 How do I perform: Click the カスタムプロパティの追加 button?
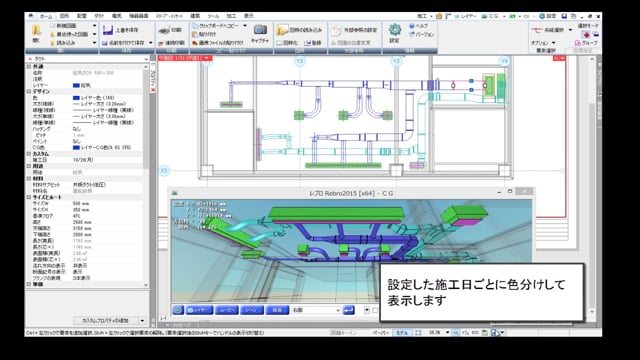105,321
